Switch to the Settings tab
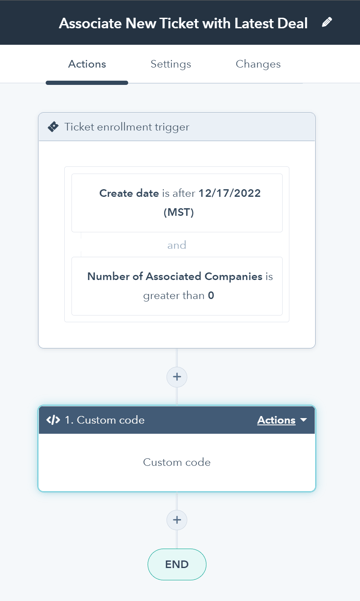360x601 pixels. tap(171, 64)
